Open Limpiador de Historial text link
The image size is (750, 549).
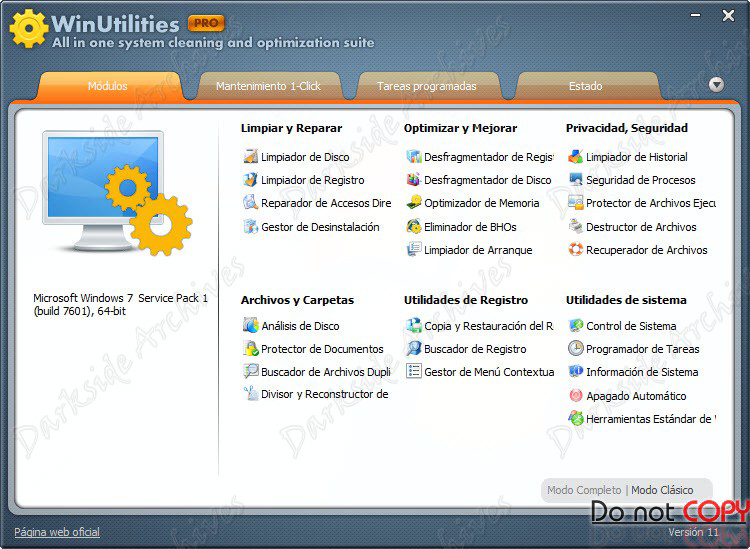pyautogui.click(x=637, y=157)
